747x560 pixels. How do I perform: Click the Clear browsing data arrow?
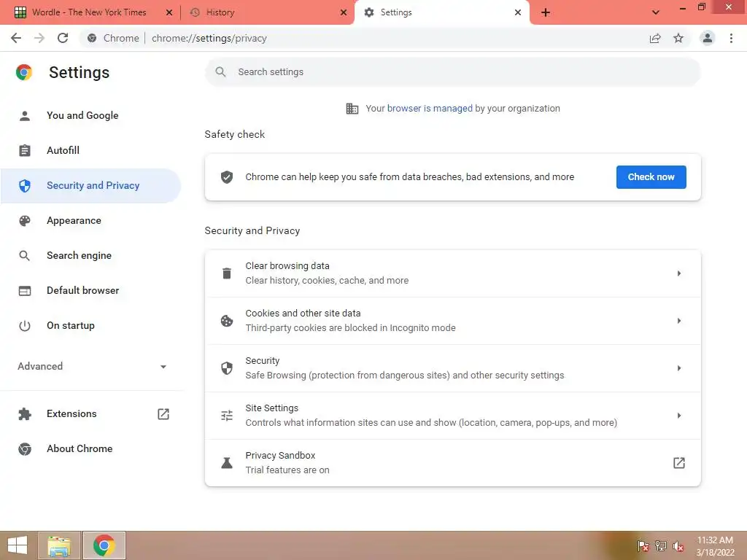(x=679, y=273)
